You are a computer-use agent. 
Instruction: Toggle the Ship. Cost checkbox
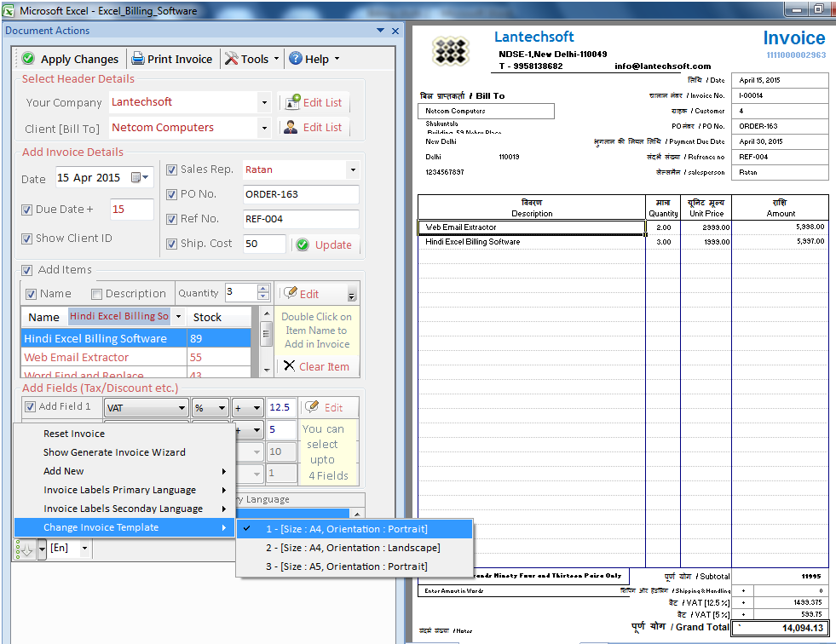(171, 244)
